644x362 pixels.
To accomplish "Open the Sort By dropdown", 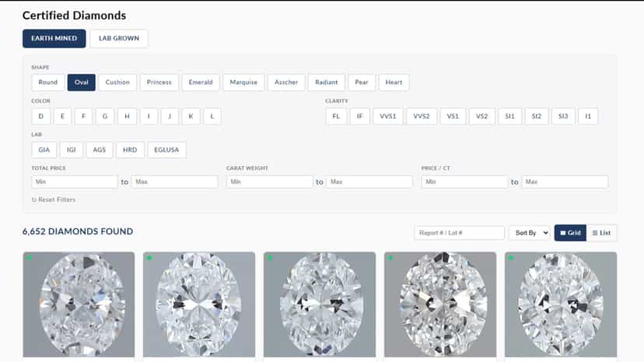I will [530, 233].
